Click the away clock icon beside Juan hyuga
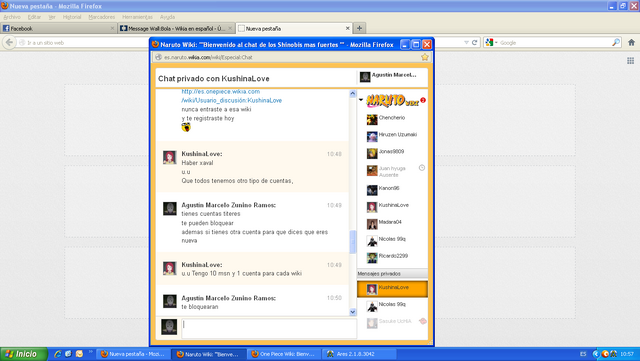 422,168
